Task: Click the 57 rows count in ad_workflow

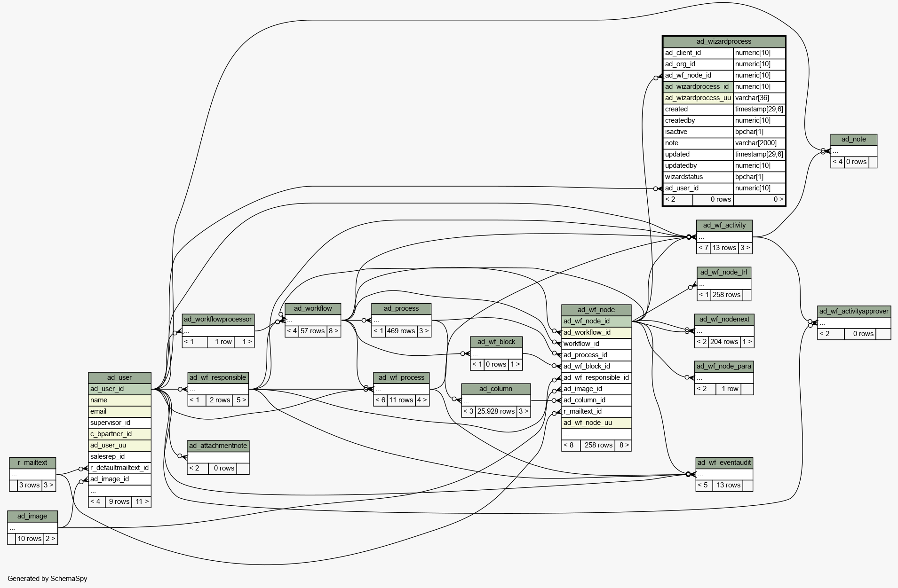Action: click(312, 331)
